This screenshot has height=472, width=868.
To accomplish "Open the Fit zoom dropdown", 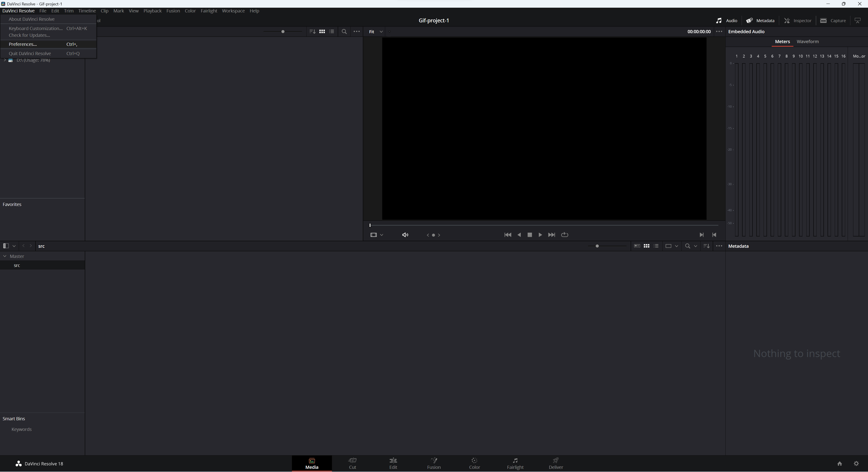I will tap(376, 32).
